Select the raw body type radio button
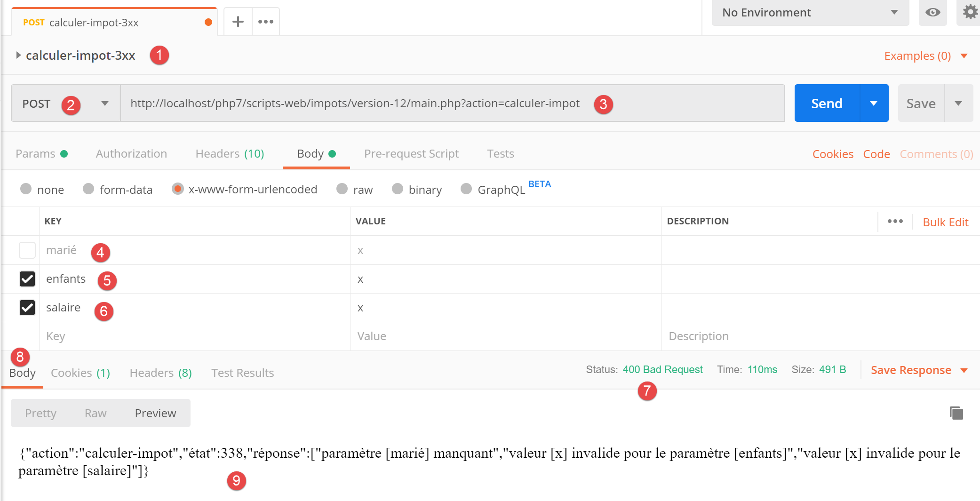980x501 pixels. (342, 189)
